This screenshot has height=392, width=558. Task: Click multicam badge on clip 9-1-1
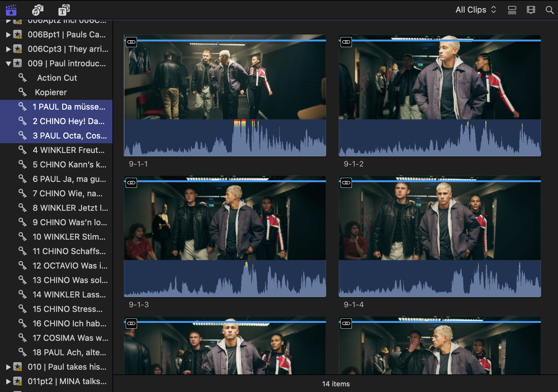131,42
